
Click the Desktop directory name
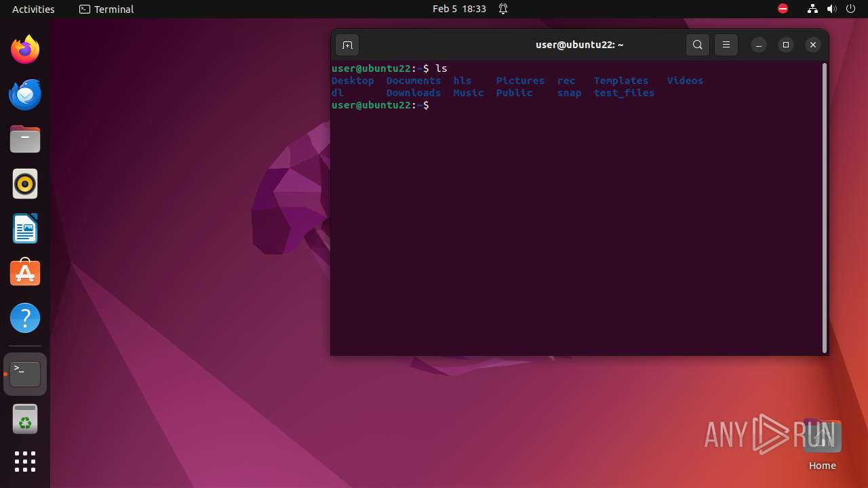pyautogui.click(x=353, y=81)
